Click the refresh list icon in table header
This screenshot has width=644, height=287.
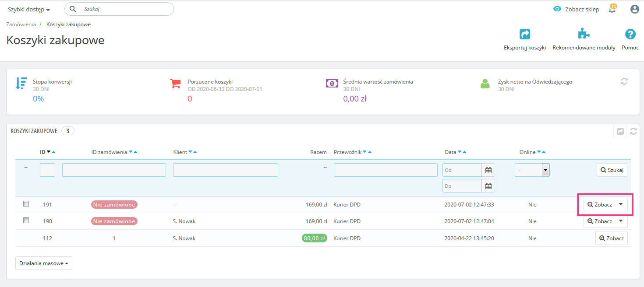pos(633,131)
